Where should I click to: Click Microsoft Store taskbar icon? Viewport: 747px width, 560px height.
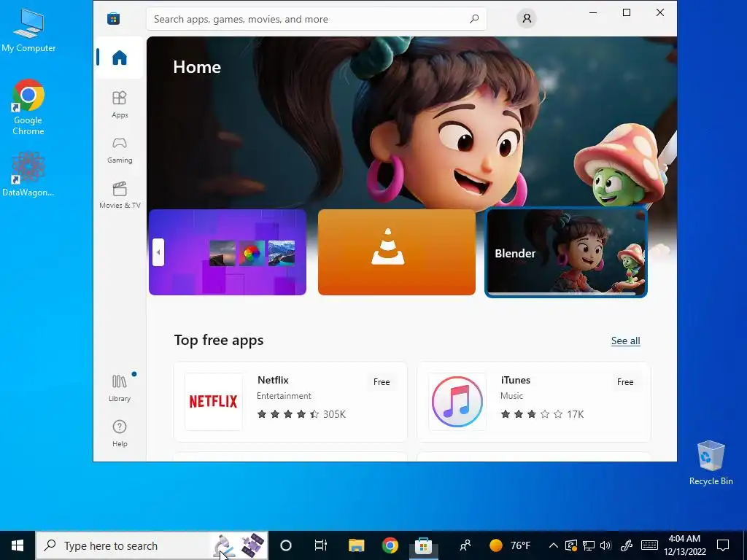424,545
